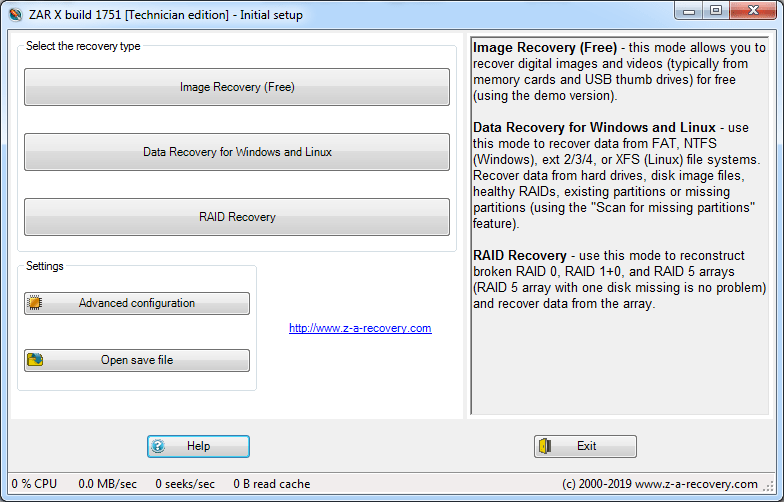This screenshot has width=784, height=502.
Task: Click the question mark Help icon
Action: [158, 446]
